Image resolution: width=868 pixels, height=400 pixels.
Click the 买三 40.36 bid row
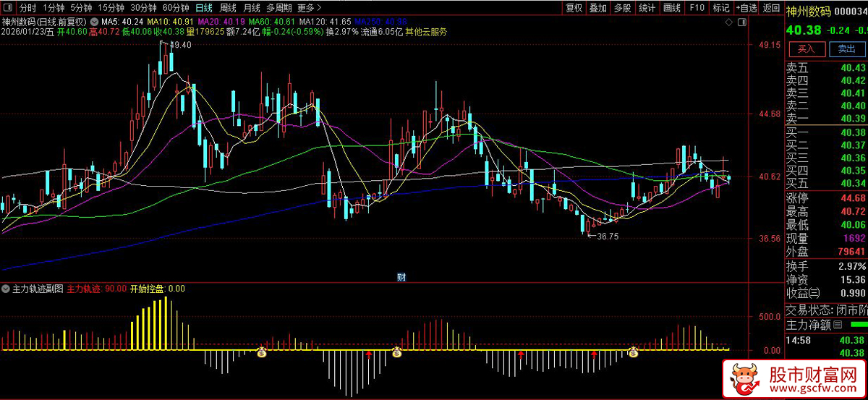(x=826, y=158)
